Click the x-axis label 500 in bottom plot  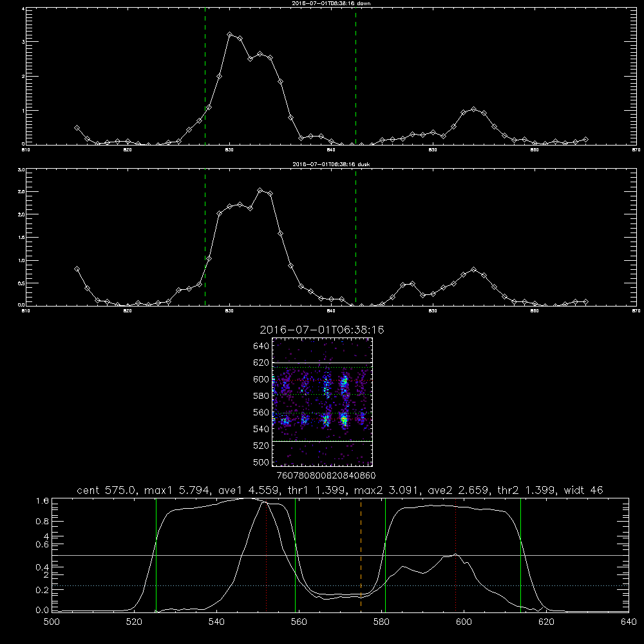tap(52, 622)
